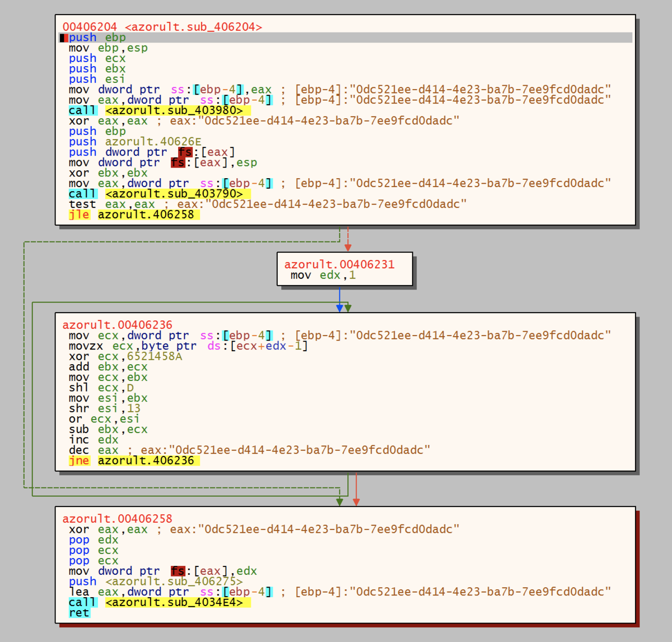This screenshot has height=642, width=672.
Task: Select the 'sub ebx,ecx' instruction
Action: (x=108, y=429)
